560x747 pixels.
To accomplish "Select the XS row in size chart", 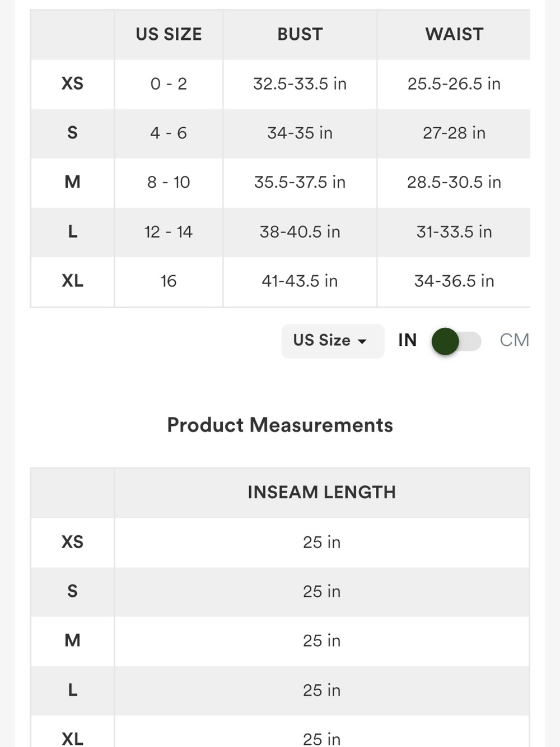I will [x=280, y=84].
